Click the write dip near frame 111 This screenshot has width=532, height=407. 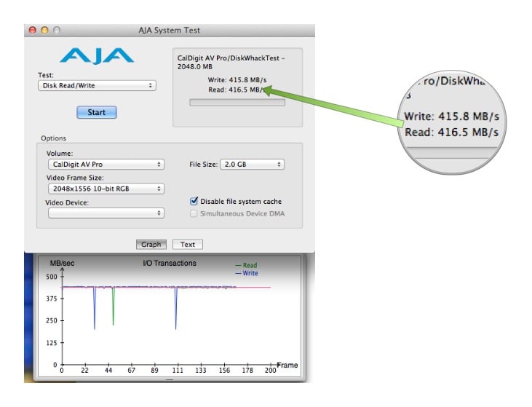(175, 308)
